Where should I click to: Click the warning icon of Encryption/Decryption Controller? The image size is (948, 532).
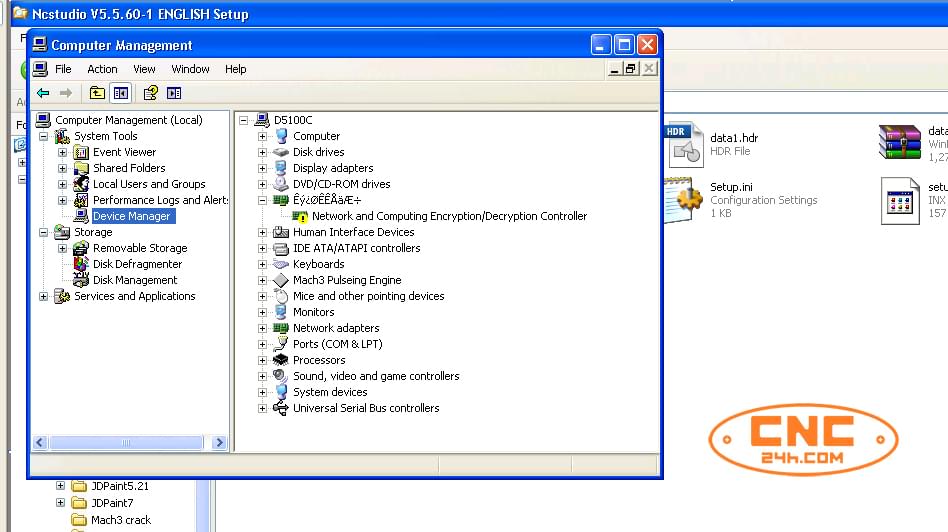coord(300,216)
